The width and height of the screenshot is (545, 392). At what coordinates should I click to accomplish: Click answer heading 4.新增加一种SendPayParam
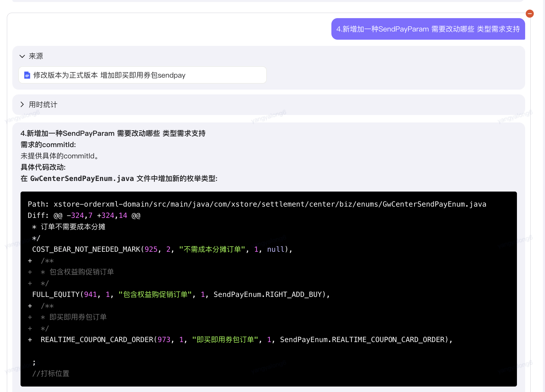[113, 133]
